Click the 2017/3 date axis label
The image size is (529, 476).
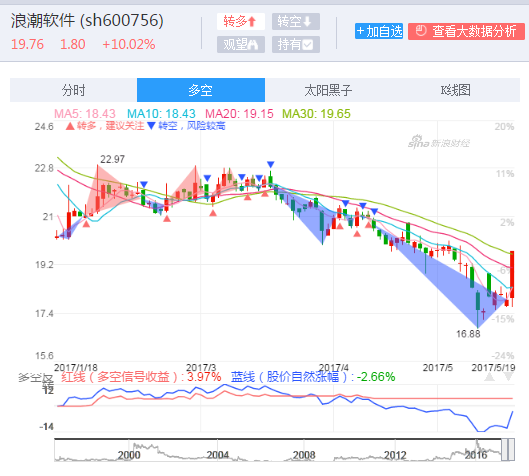coord(201,367)
